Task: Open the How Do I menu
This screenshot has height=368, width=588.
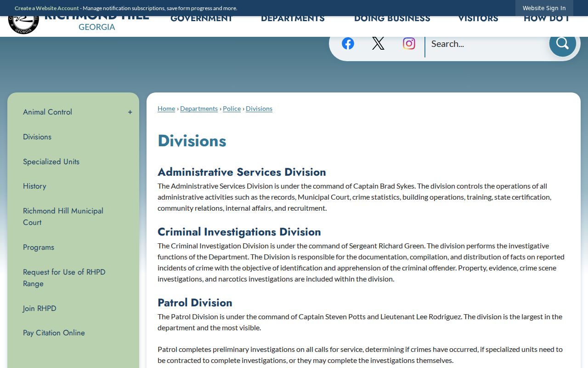Action: [546, 19]
